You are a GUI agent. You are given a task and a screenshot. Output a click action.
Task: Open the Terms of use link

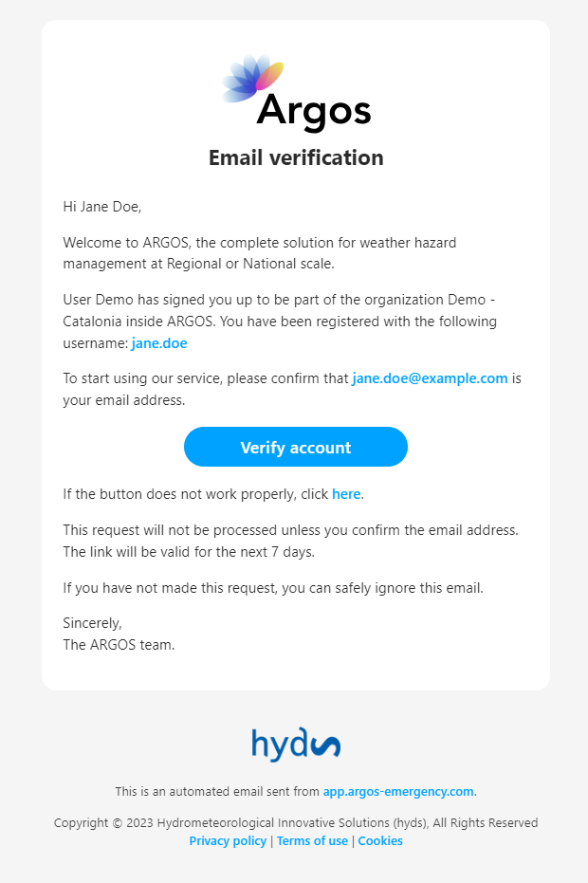(312, 840)
